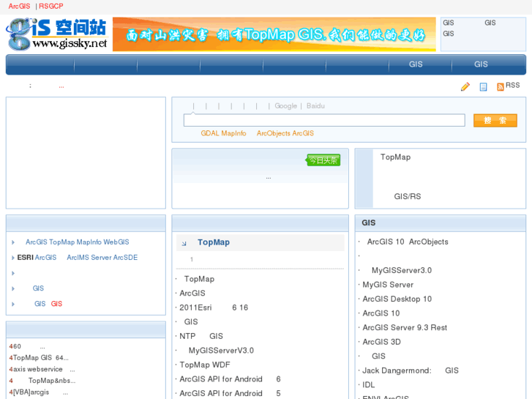This screenshot has height=399, width=532.
Task: Open forum post TopMap GIS 64...
Action: (41, 357)
